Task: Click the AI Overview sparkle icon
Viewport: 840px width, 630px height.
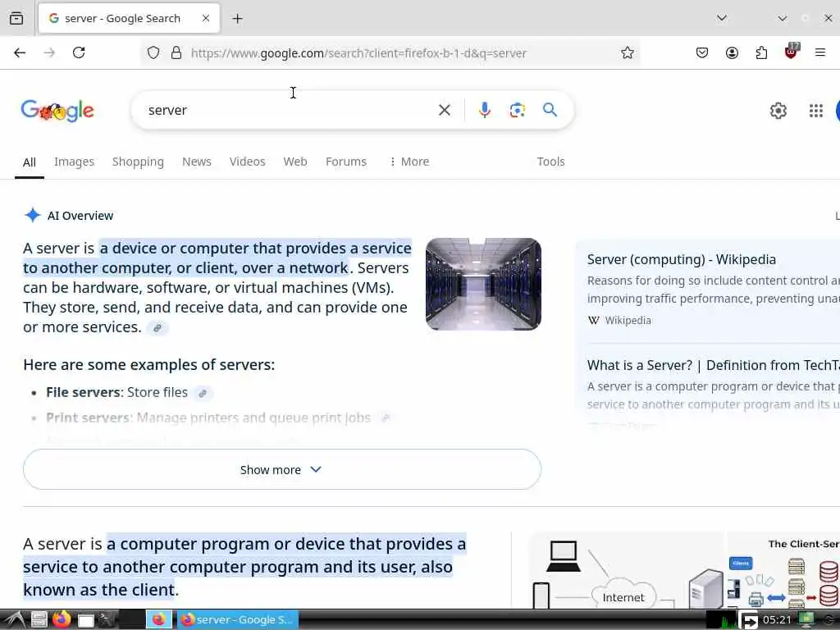Action: coord(33,216)
